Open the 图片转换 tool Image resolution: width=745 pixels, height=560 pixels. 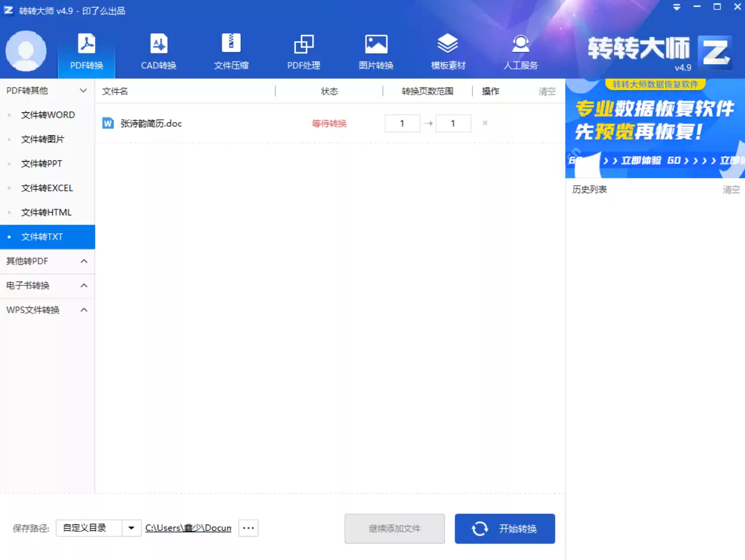(x=375, y=52)
